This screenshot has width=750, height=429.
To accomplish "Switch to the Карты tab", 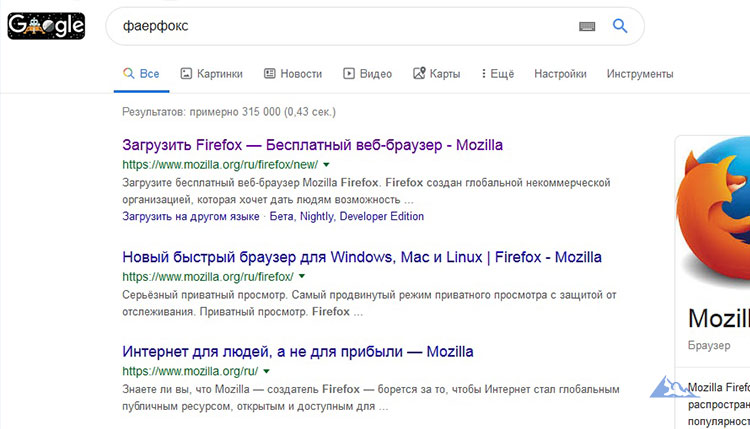I will point(437,74).
